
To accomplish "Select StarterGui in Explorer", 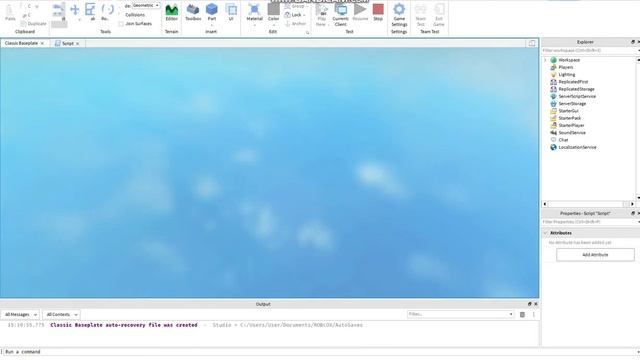I will coord(568,111).
